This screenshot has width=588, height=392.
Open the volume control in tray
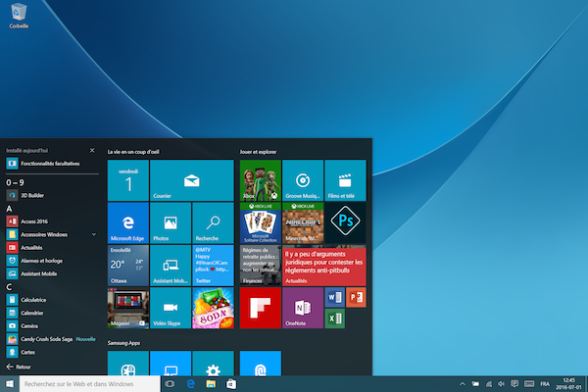pos(501,384)
